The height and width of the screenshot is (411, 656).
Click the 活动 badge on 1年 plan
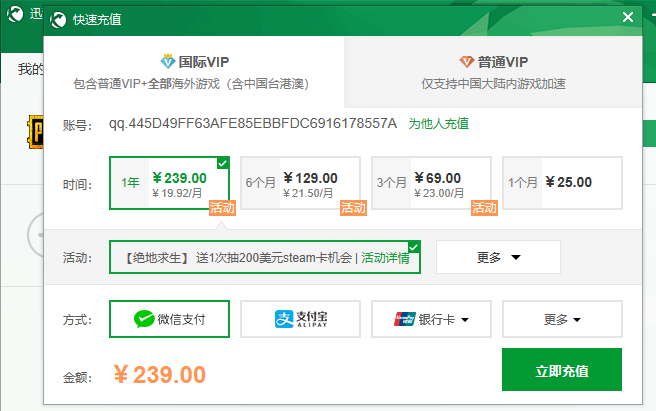click(x=222, y=208)
